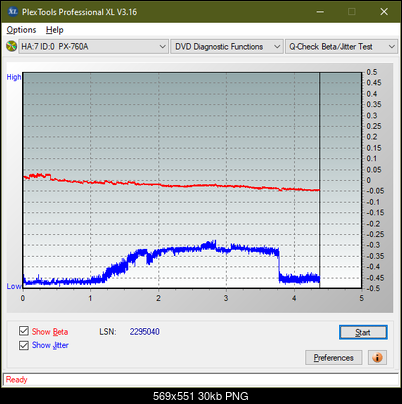Start the Beta/Jitter test
This screenshot has height=404, width=402.
(x=363, y=332)
